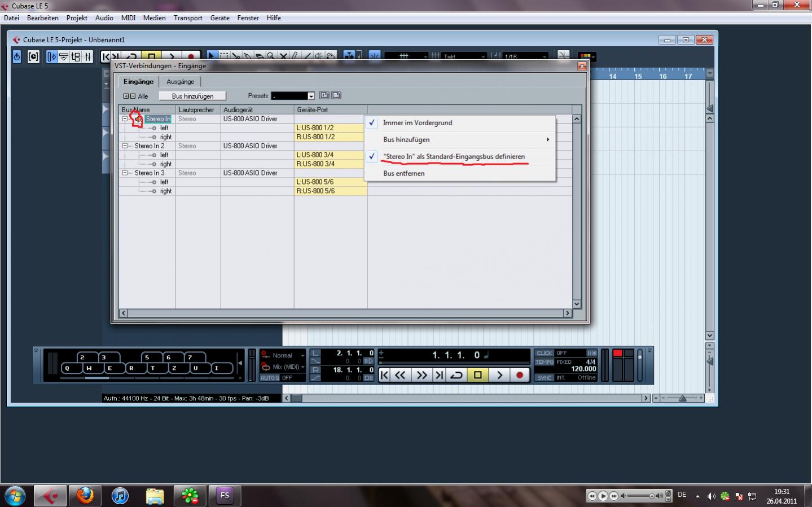The height and width of the screenshot is (507, 812).
Task: Click the constrain delay compensation icon
Action: click(33, 56)
